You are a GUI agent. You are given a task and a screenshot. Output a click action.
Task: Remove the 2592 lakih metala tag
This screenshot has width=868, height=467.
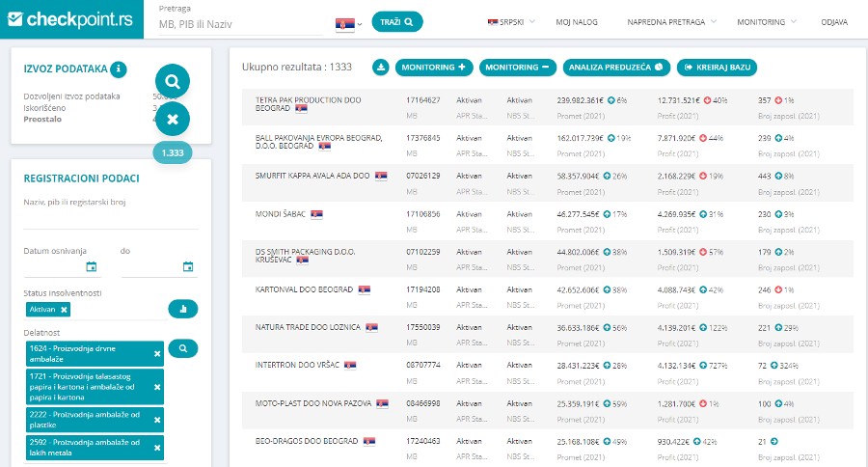click(x=157, y=448)
